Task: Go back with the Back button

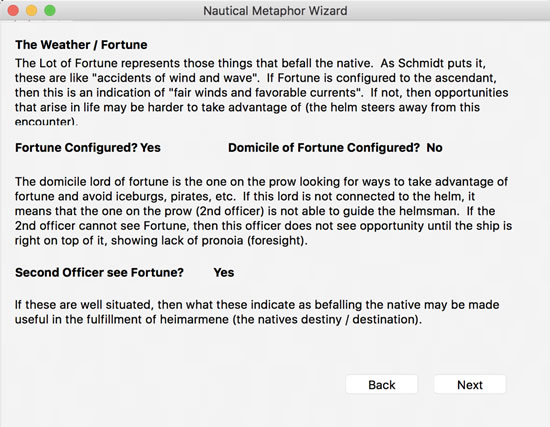Action: (x=382, y=385)
